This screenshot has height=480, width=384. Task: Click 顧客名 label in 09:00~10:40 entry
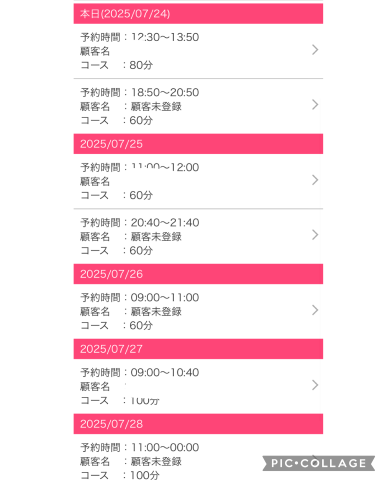[x=95, y=387]
